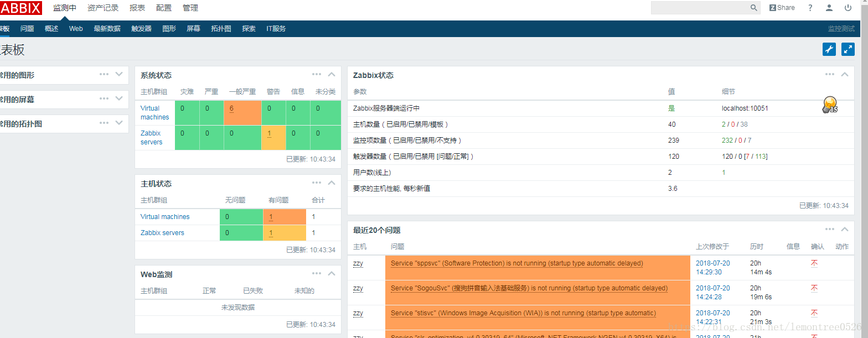The height and width of the screenshot is (338, 868).
Task: Switch to 拓扑图 submenu tab
Action: click(221, 29)
